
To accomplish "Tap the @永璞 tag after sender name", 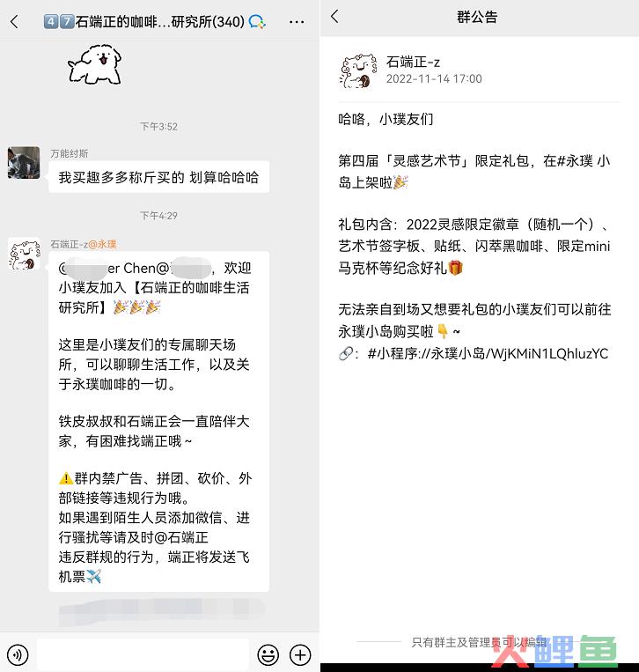I will coord(102,244).
